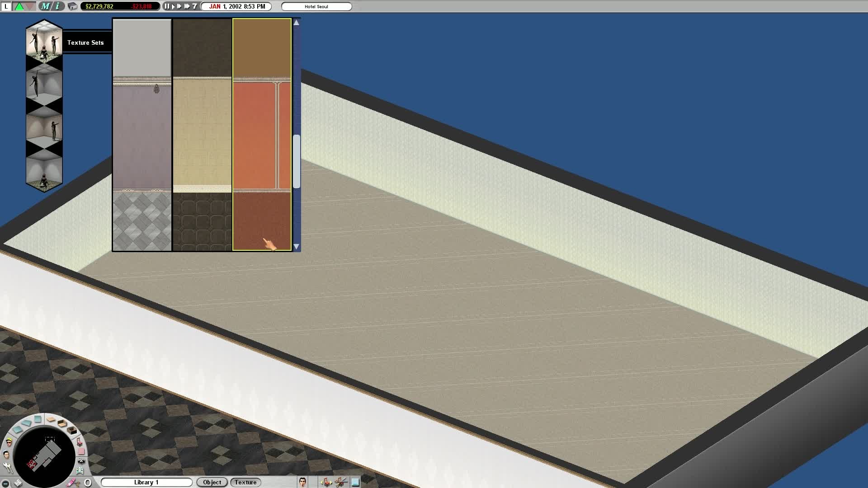Toggle the 'L' button in top corner
868x488 pixels.
pos(6,6)
